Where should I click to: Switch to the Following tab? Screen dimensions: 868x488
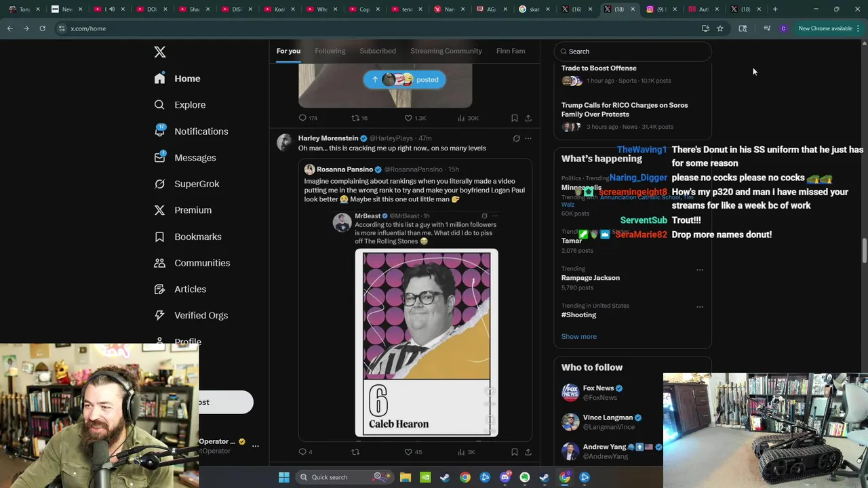point(330,51)
